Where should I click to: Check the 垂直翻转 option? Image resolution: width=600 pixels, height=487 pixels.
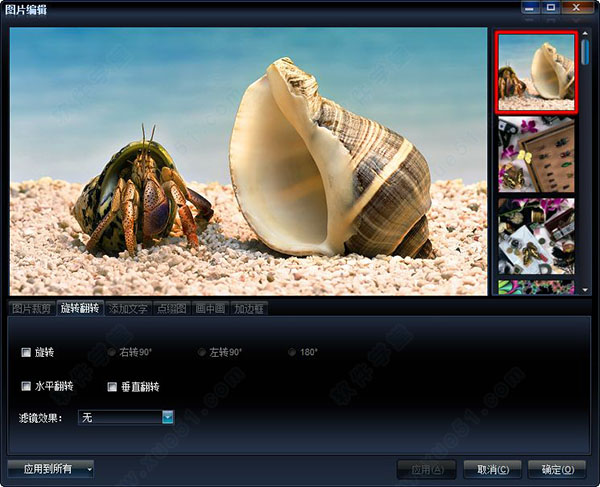113,386
